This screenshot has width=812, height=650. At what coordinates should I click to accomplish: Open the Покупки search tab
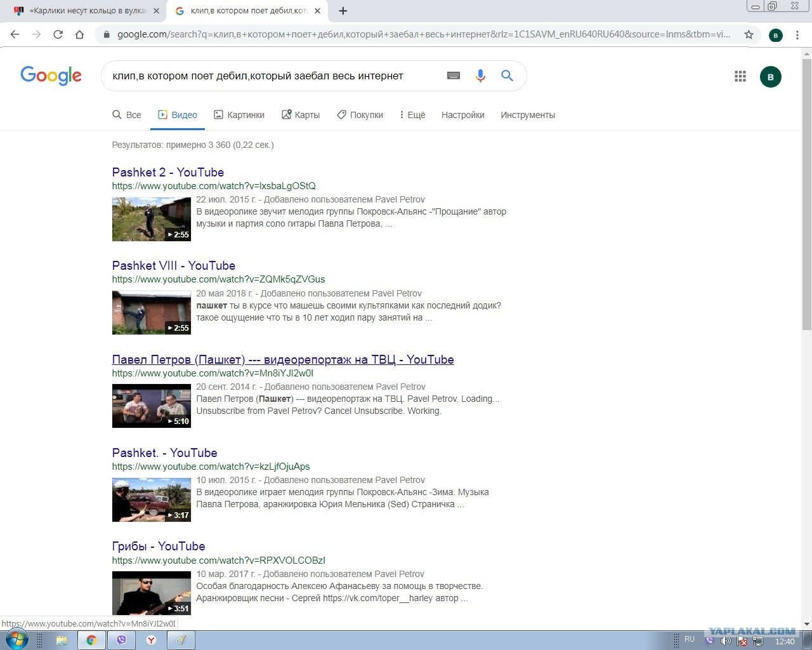pos(360,115)
